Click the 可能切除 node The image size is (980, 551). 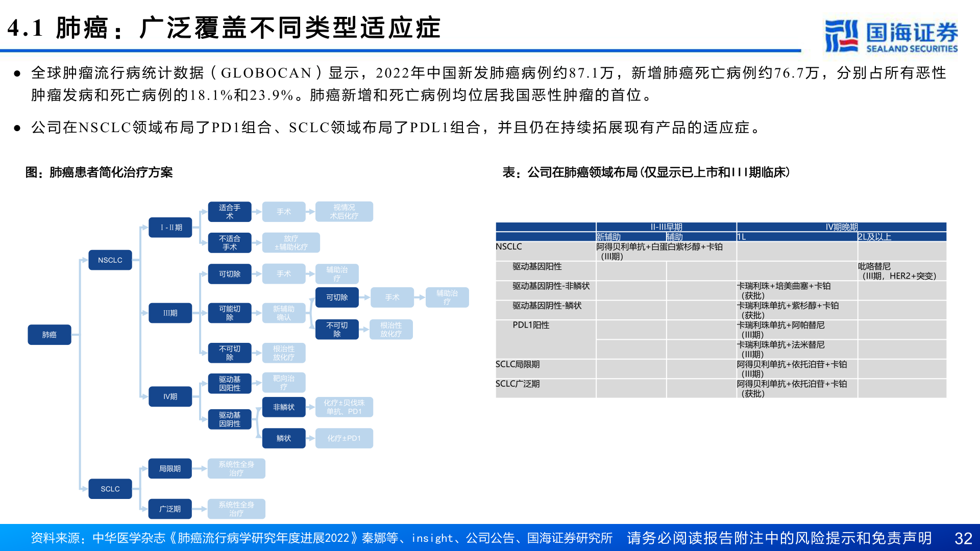tap(230, 313)
